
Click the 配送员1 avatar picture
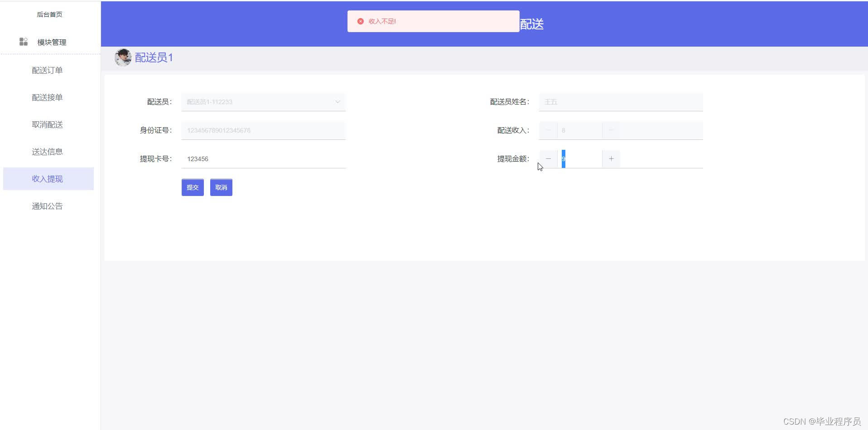click(123, 57)
